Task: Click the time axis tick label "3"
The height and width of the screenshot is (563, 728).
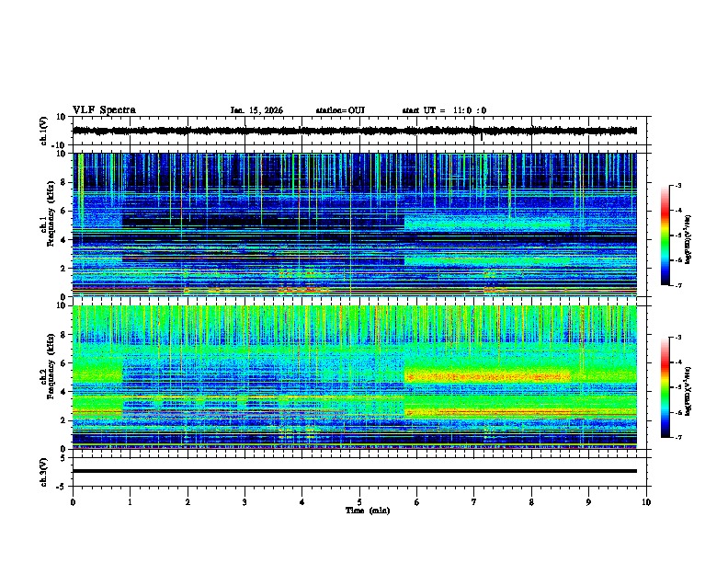Action: [245, 502]
